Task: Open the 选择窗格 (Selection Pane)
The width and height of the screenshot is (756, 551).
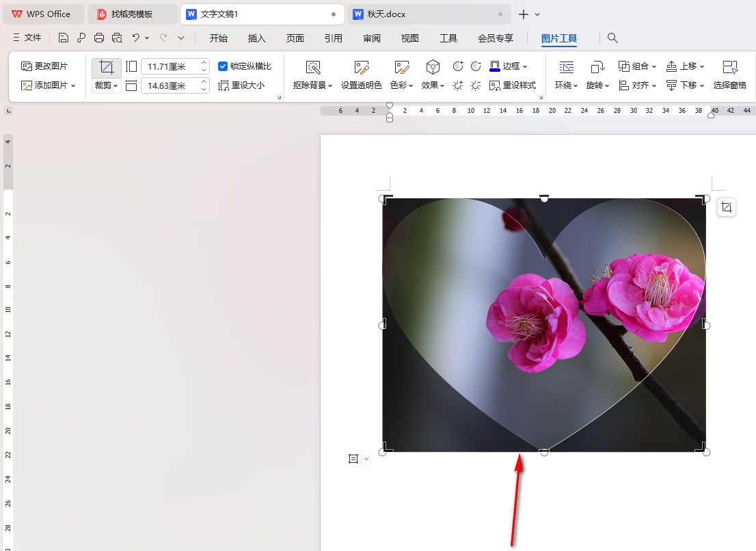Action: pos(730,75)
